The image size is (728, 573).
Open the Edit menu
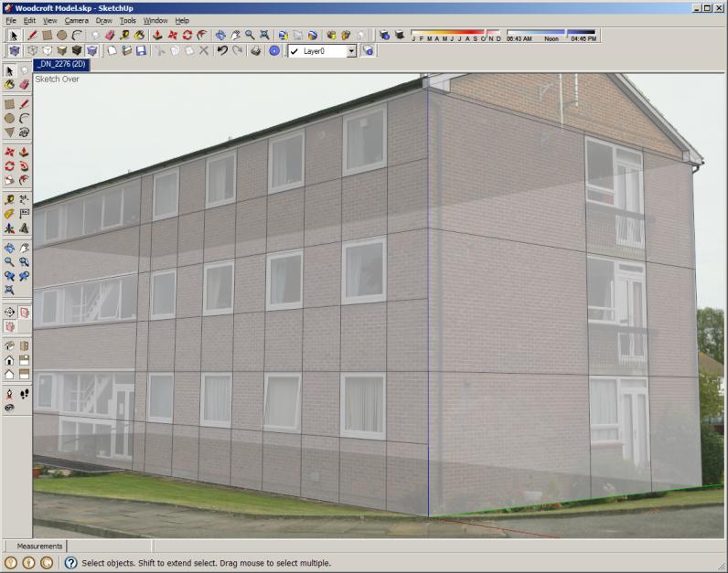29,20
